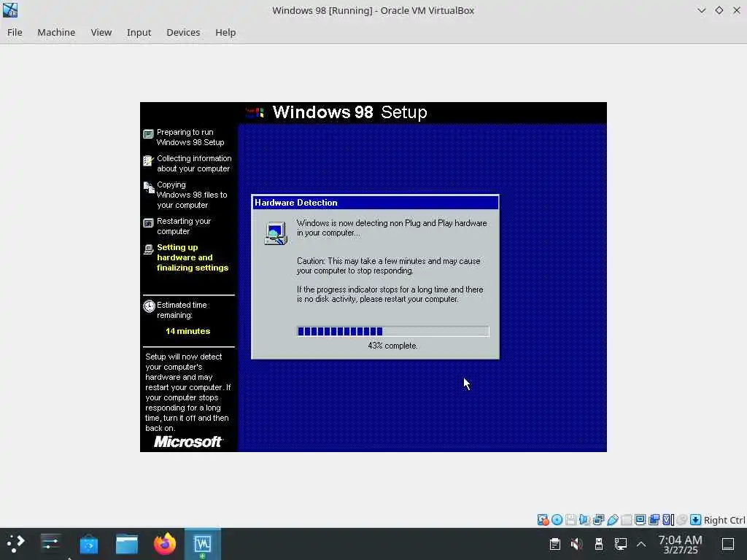The height and width of the screenshot is (560, 747).
Task: Click the network connection tray icon
Action: [x=621, y=544]
